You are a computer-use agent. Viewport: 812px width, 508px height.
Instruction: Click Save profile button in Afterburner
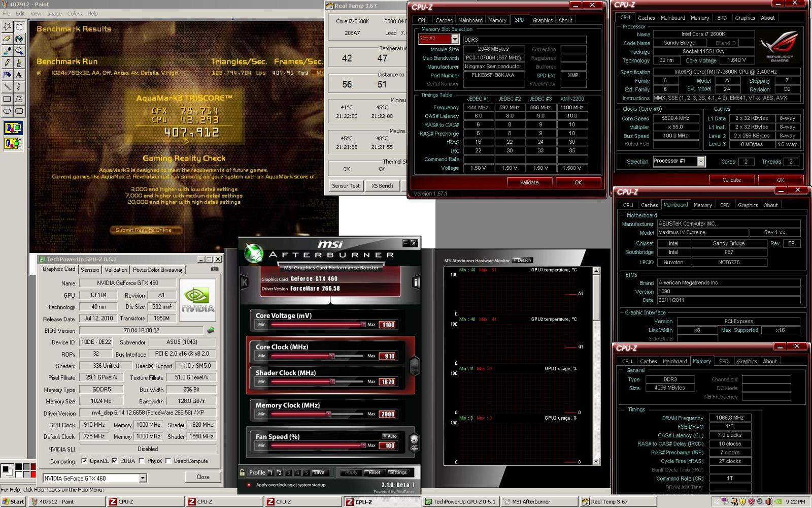coord(319,472)
